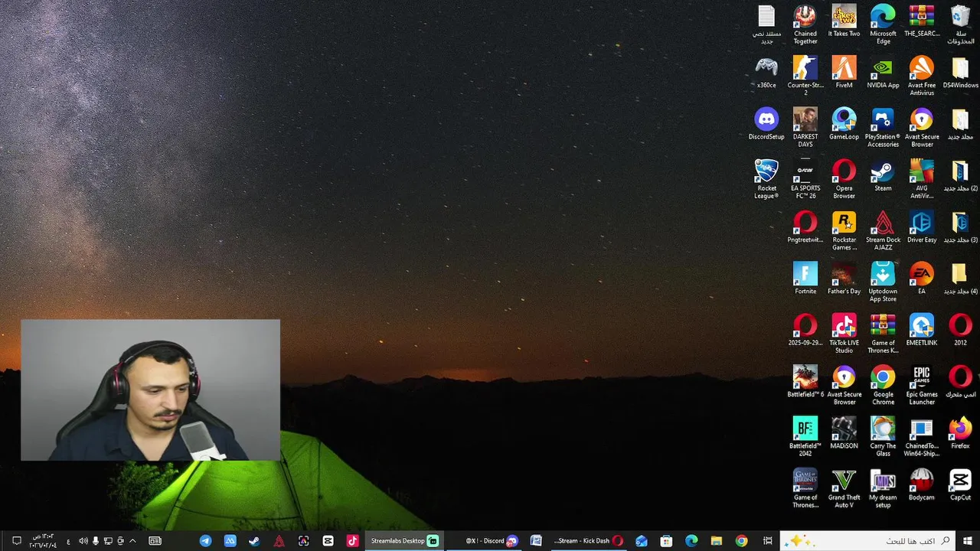Open the DS4Windows folder icon
Screen dimensions: 980x551
point(960,73)
